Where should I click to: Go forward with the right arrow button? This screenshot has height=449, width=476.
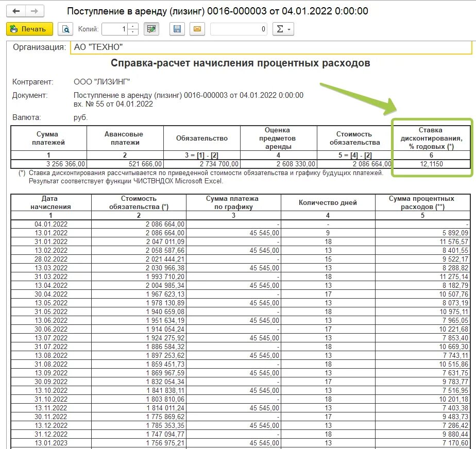tap(35, 11)
